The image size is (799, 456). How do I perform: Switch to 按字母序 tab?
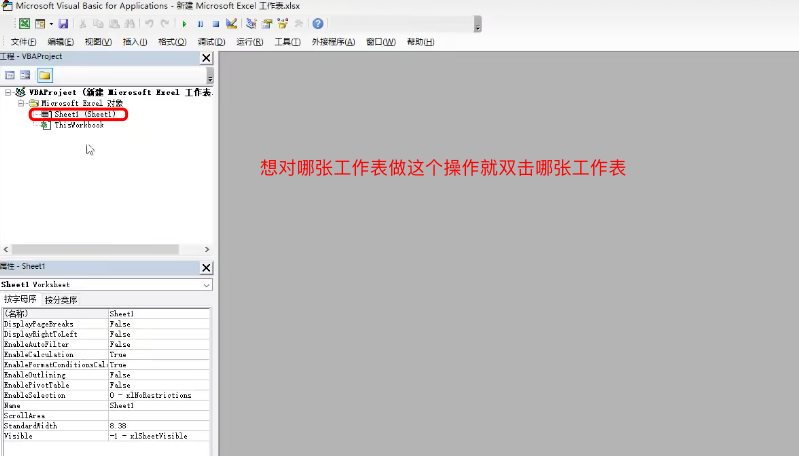(20, 299)
